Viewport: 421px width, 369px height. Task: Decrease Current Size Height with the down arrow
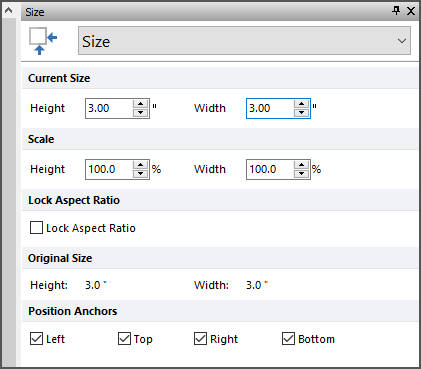pos(141,113)
